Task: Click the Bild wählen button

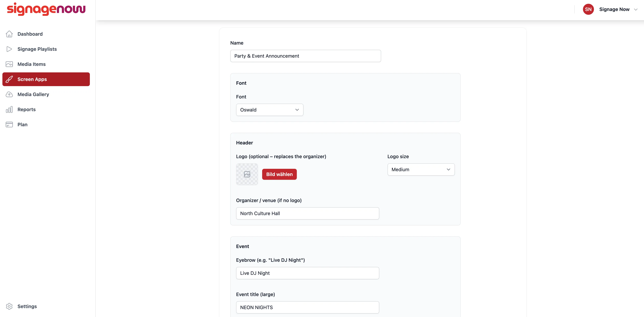Action: [x=279, y=174]
